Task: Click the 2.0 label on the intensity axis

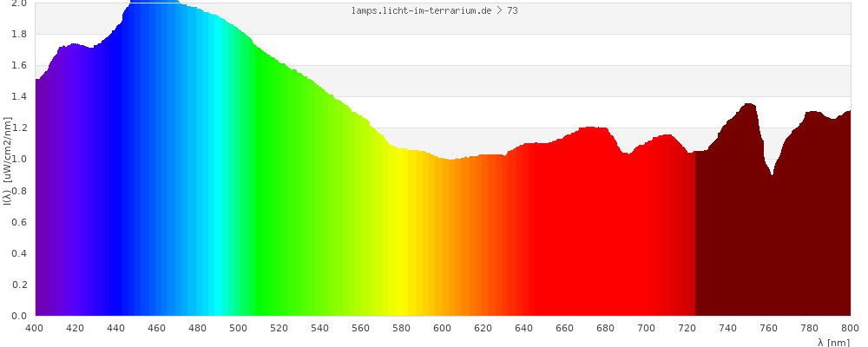Action: [x=18, y=3]
